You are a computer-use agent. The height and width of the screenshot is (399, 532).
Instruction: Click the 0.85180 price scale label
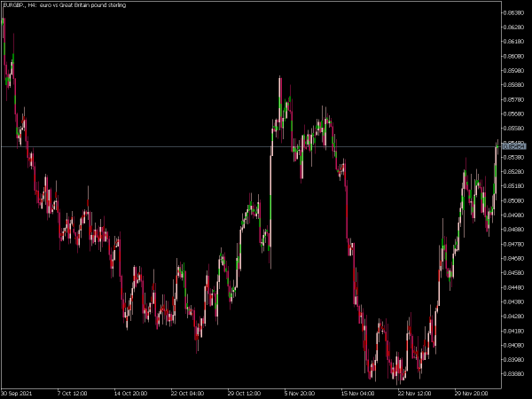pos(513,186)
